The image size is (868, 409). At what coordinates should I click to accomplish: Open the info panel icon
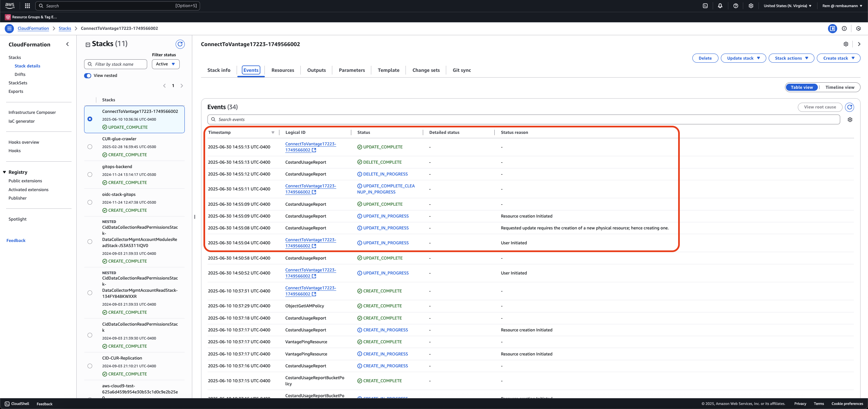coord(844,28)
